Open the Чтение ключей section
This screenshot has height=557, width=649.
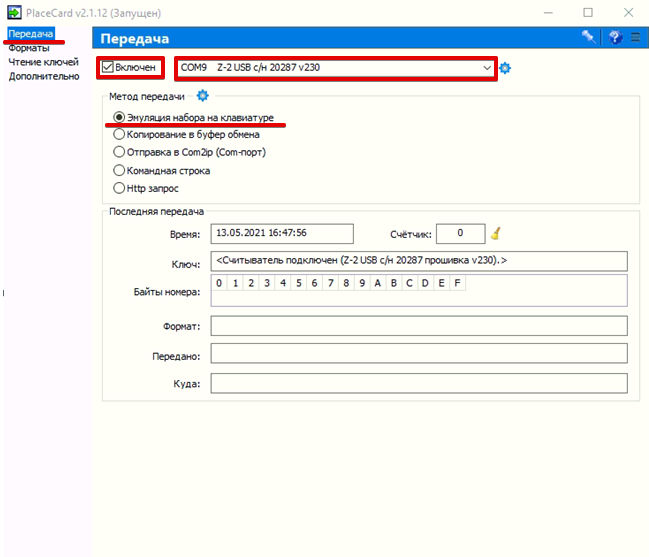coord(43,62)
